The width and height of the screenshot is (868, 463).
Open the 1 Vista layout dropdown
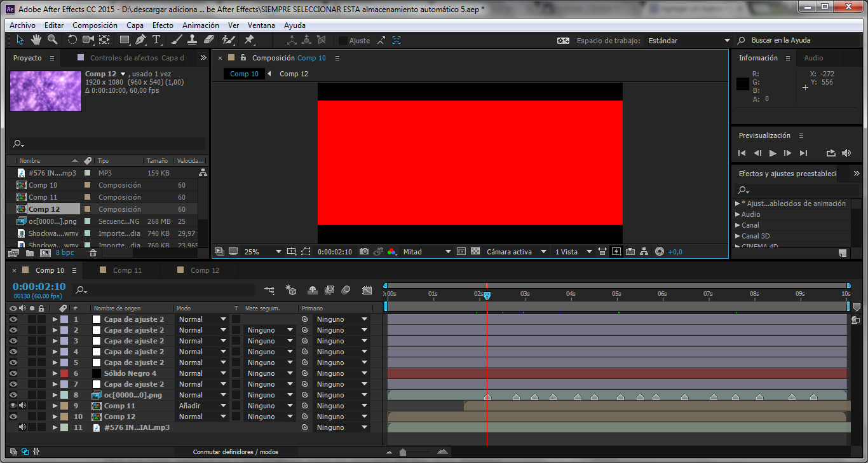coord(573,252)
